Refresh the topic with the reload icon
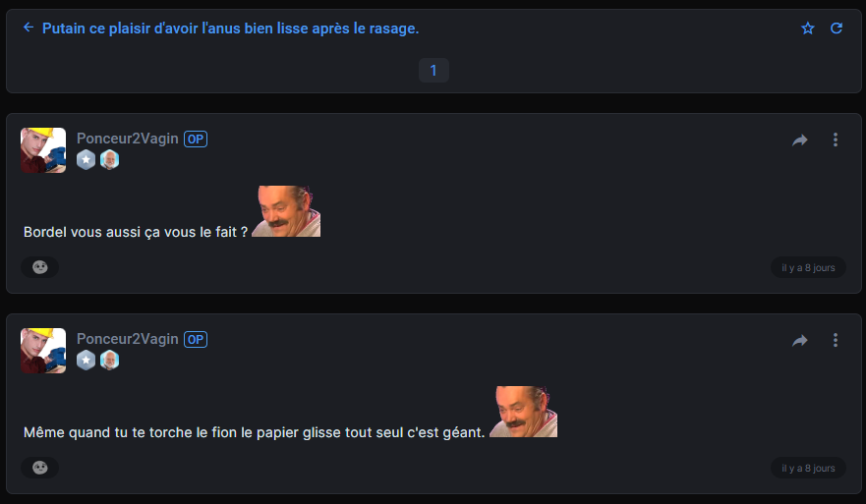Screen dimensions: 866x504 tap(837, 28)
